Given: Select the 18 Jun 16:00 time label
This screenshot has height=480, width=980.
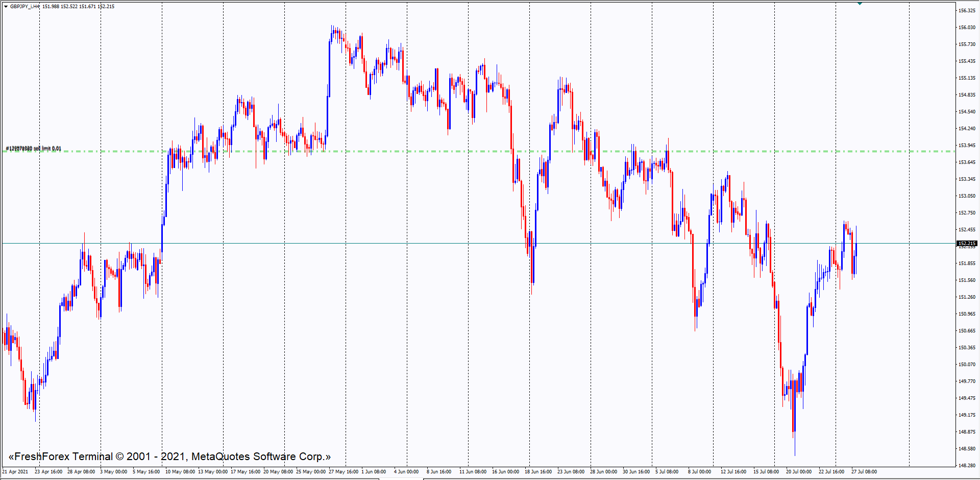Looking at the screenshot, I should (538, 472).
